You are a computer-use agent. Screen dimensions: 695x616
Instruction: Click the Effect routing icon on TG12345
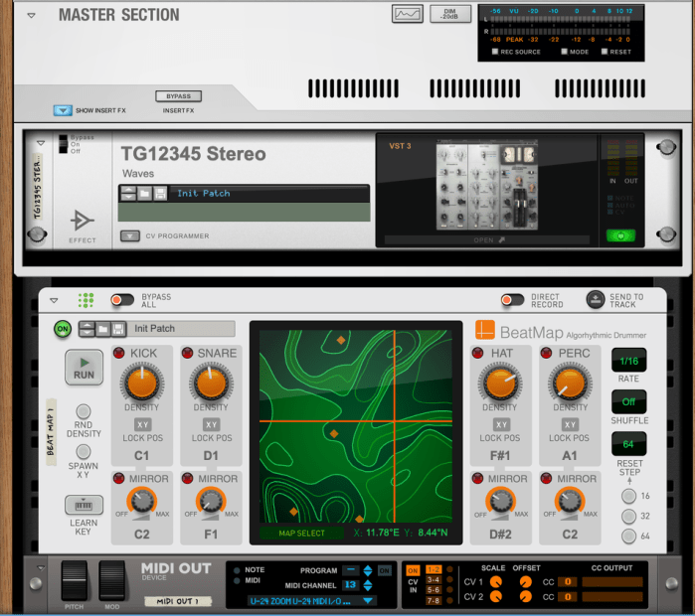click(84, 220)
